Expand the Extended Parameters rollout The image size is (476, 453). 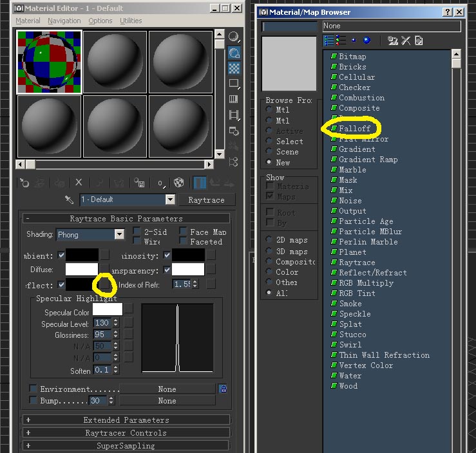pos(126,420)
